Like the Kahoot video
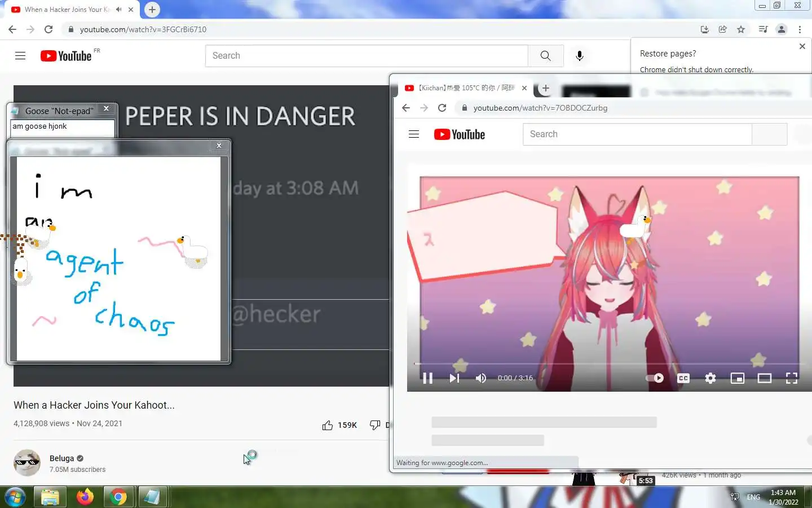 pyautogui.click(x=339, y=425)
